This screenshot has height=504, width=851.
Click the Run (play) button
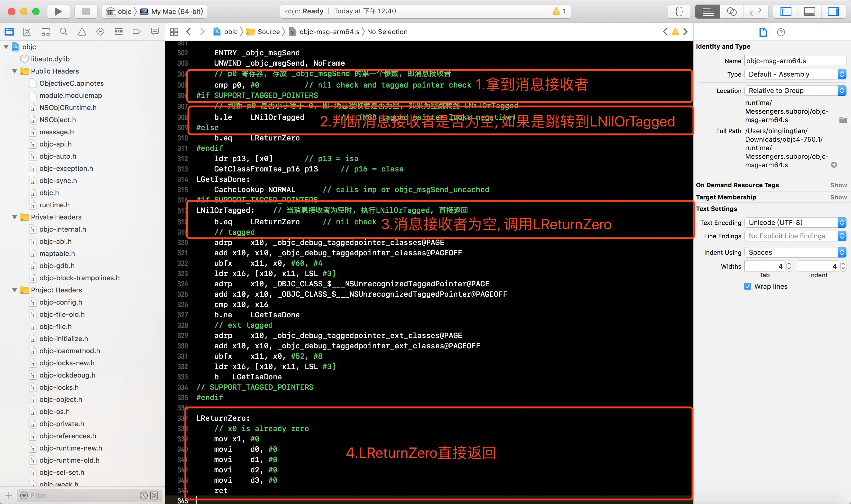tap(58, 12)
